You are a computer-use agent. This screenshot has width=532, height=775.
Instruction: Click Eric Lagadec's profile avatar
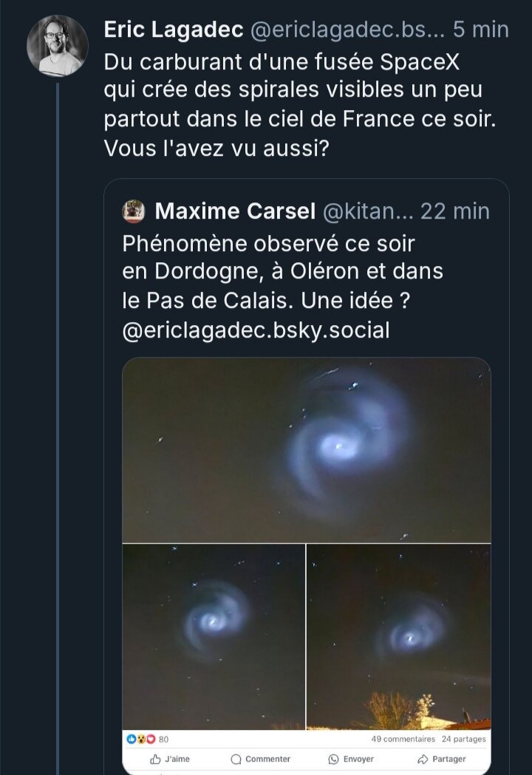[x=57, y=45]
